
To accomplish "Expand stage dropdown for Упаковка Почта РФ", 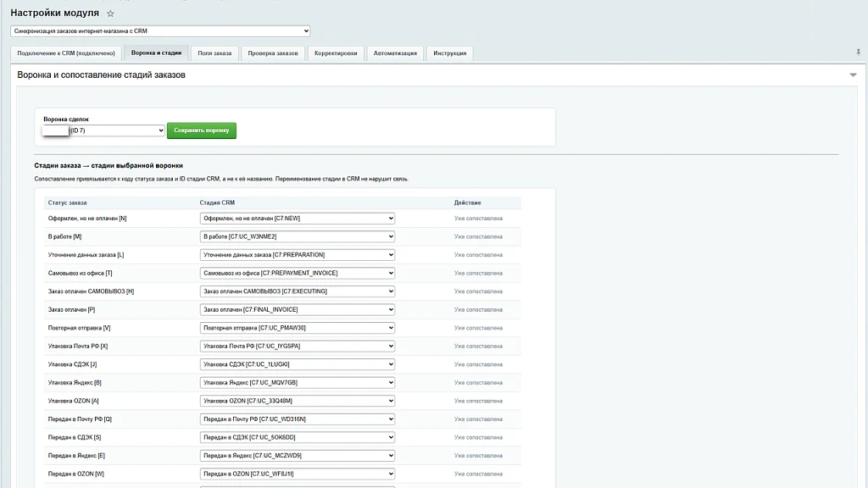I will [298, 347].
